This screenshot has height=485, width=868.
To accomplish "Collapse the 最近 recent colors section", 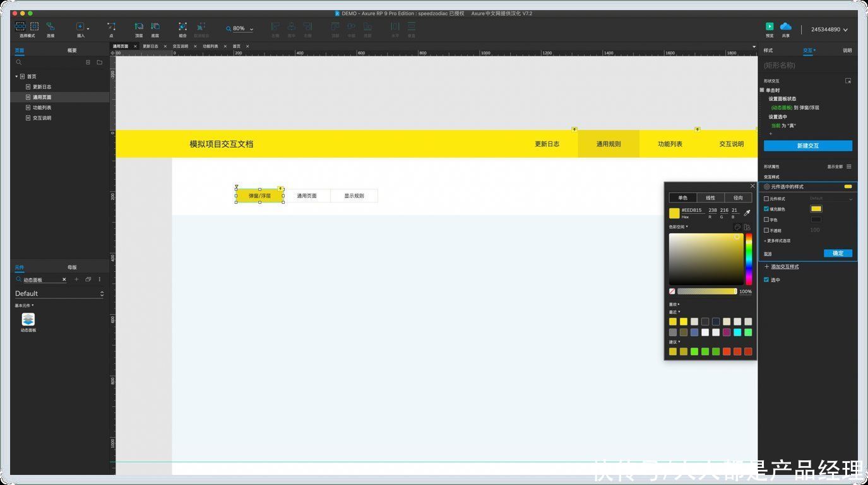I will point(674,312).
